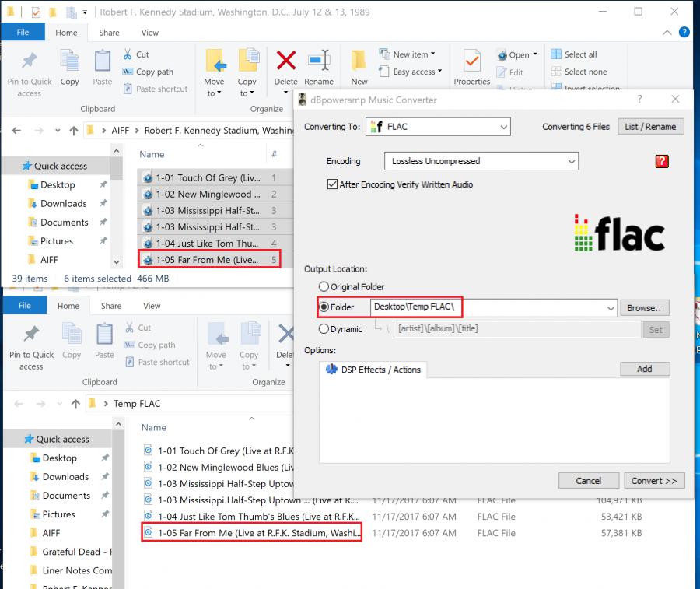Click the Set button beside Dynamic
This screenshot has height=589, width=700.
(656, 330)
